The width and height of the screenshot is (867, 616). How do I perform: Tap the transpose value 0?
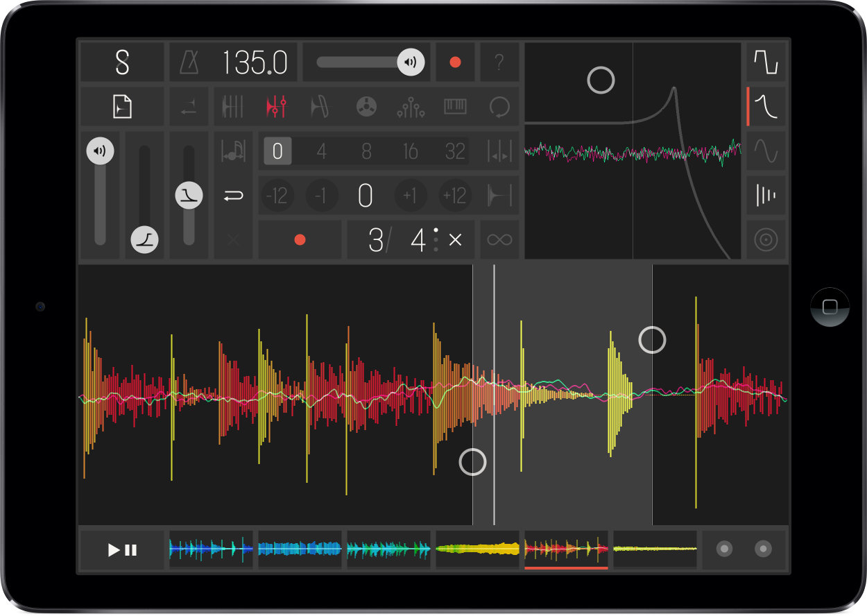366,196
